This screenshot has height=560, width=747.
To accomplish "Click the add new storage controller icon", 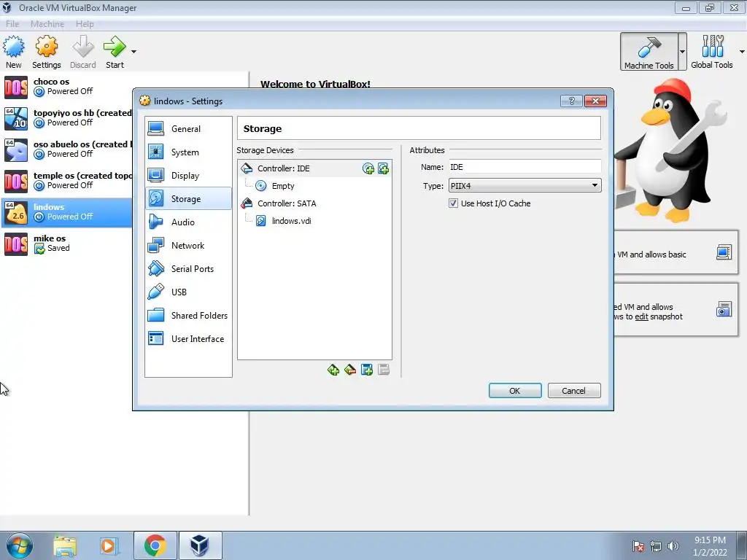I will click(x=333, y=370).
